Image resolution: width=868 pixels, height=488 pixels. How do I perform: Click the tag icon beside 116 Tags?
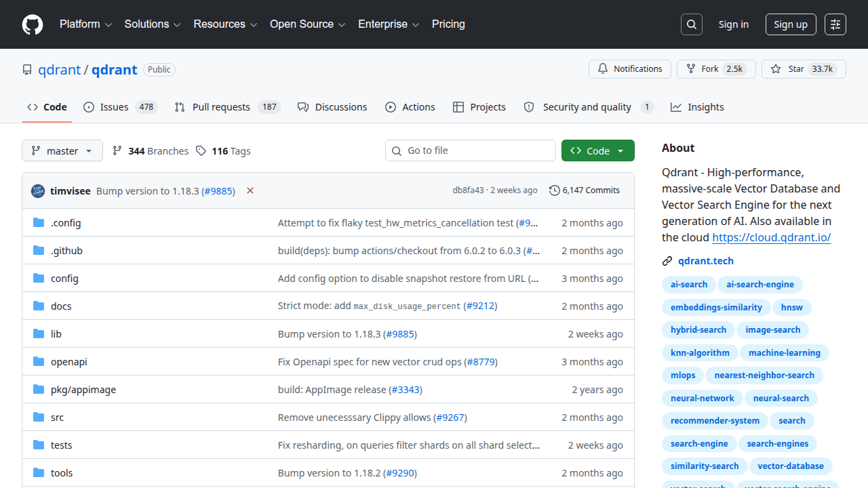[201, 150]
